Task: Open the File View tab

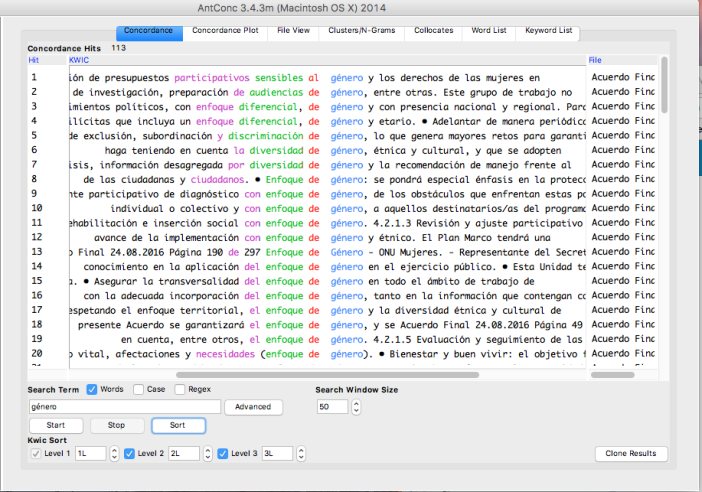Action: tap(292, 31)
